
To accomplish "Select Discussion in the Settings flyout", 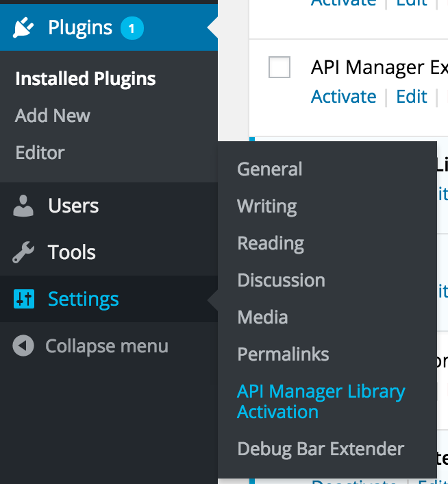I will pos(281,280).
